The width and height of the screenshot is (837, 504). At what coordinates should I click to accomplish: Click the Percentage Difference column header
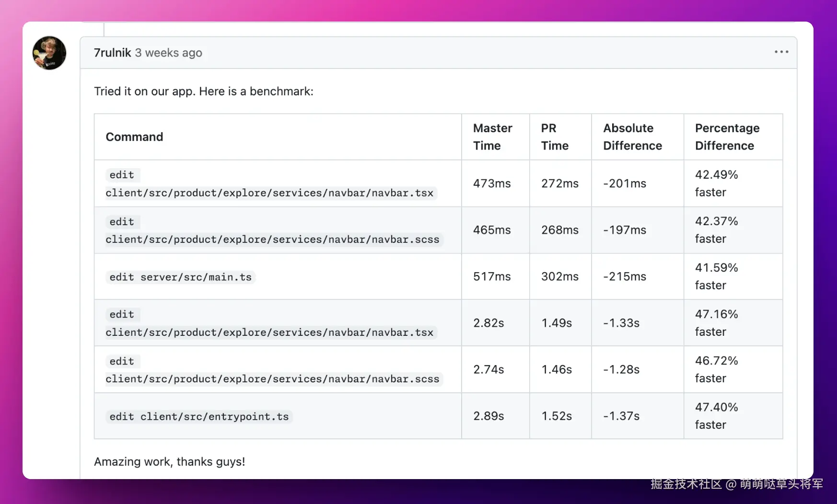pos(727,137)
